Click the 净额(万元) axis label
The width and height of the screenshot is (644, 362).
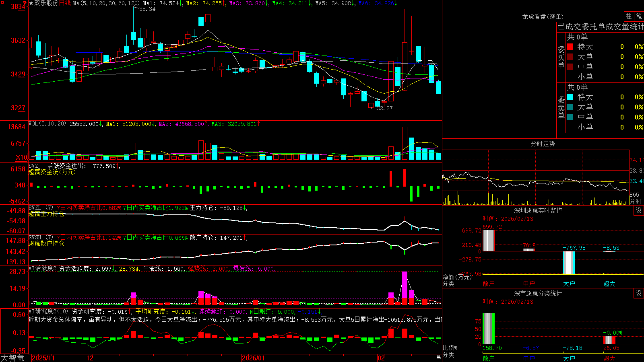(457, 277)
